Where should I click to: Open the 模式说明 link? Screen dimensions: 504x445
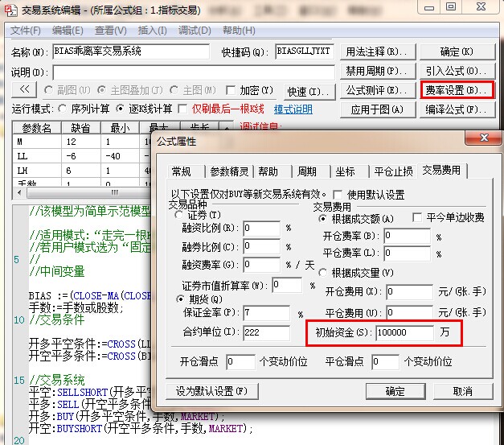[293, 109]
